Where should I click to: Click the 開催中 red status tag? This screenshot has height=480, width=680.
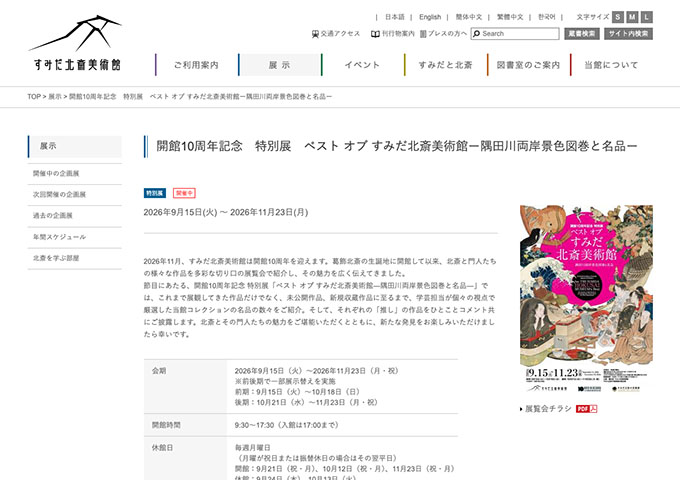point(184,193)
